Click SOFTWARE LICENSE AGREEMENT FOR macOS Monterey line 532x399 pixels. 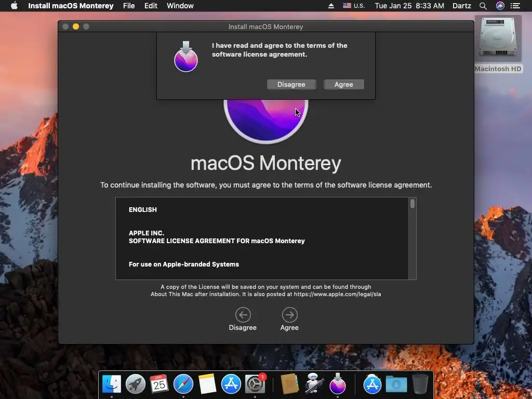point(217,241)
